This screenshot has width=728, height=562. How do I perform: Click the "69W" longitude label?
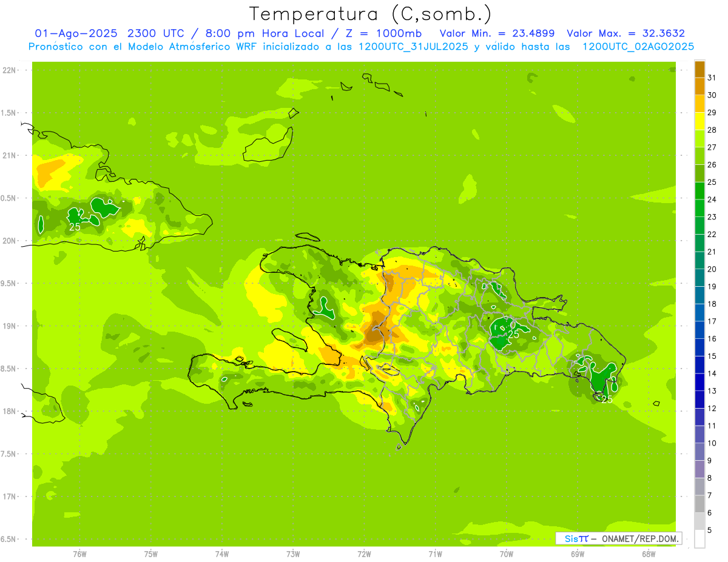[x=578, y=555]
